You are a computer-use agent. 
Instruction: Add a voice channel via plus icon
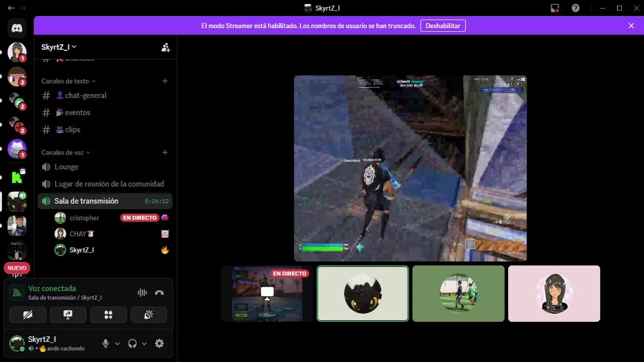pyautogui.click(x=165, y=152)
